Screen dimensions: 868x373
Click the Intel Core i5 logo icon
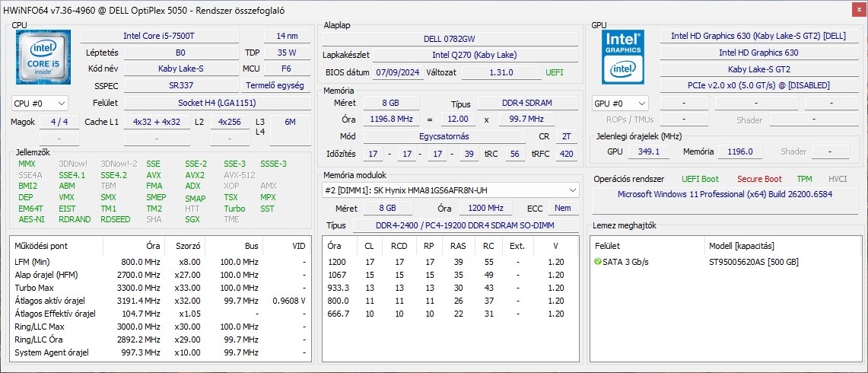[x=43, y=58]
